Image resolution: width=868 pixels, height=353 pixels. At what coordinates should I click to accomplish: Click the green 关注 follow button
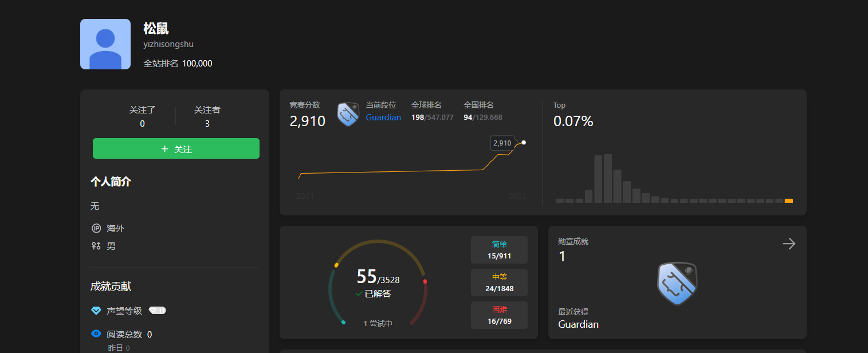176,148
